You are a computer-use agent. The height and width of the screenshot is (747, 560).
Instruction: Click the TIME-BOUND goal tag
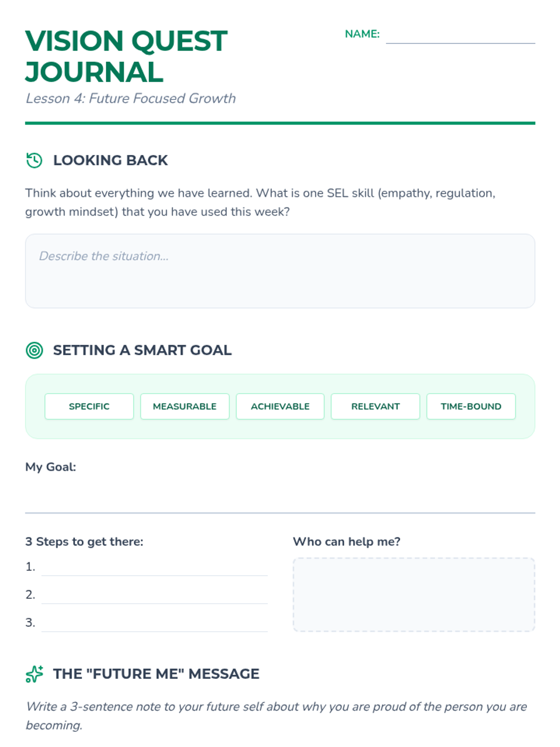pyautogui.click(x=471, y=406)
